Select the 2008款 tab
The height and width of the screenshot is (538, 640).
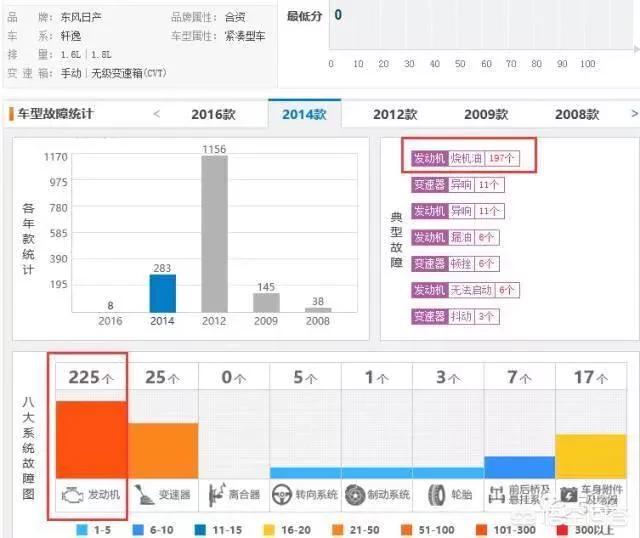click(x=577, y=114)
